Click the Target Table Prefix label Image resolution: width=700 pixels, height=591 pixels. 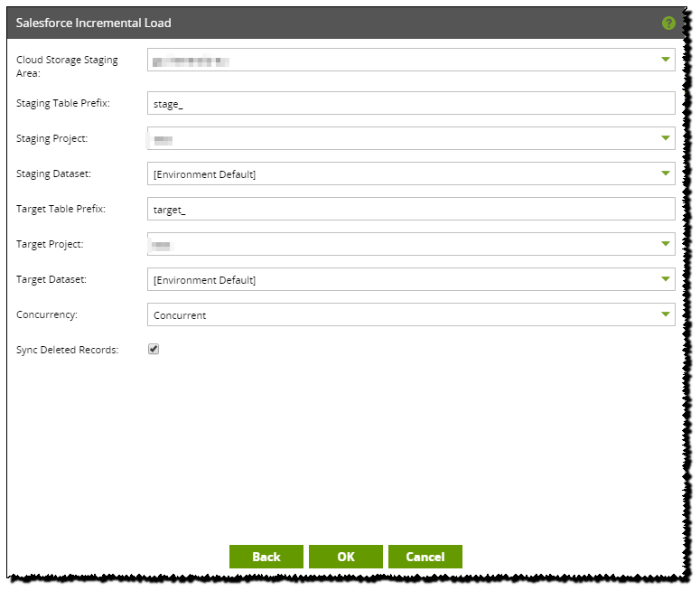pos(61,209)
